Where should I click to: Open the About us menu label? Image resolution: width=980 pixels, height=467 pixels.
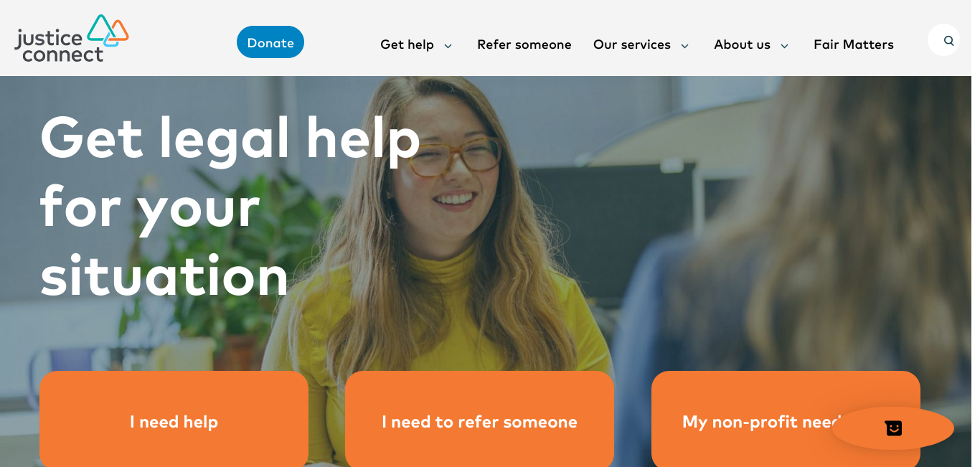(742, 44)
